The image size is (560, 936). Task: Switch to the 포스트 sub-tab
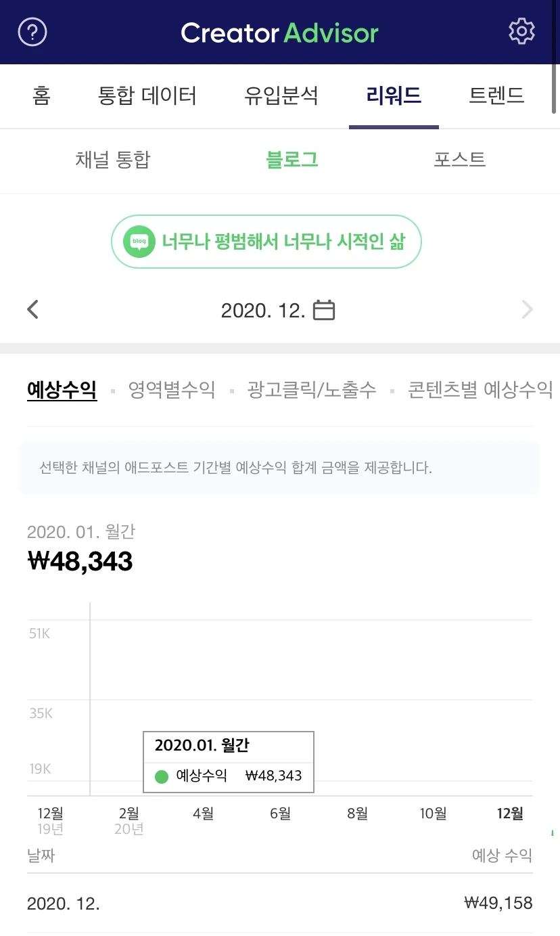[x=460, y=160]
